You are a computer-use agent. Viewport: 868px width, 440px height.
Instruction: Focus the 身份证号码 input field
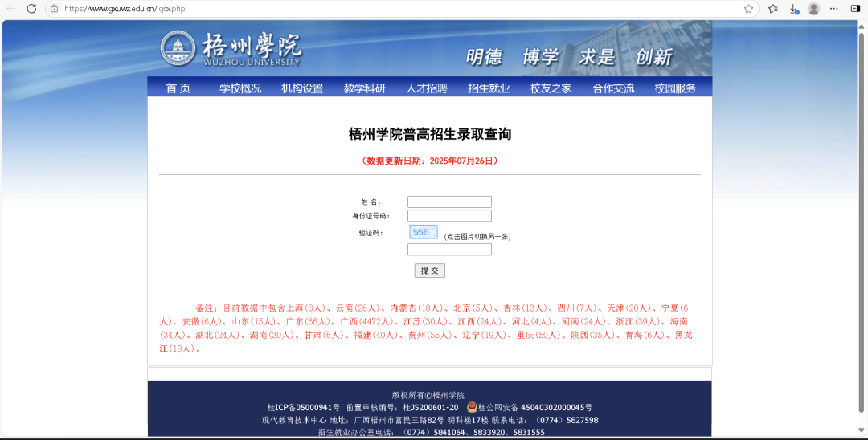[449, 215]
